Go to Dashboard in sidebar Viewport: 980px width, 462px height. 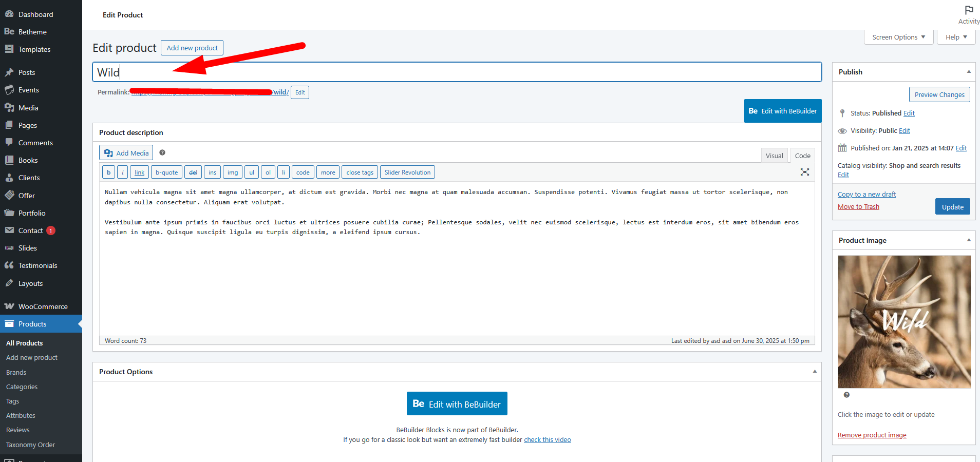35,14
